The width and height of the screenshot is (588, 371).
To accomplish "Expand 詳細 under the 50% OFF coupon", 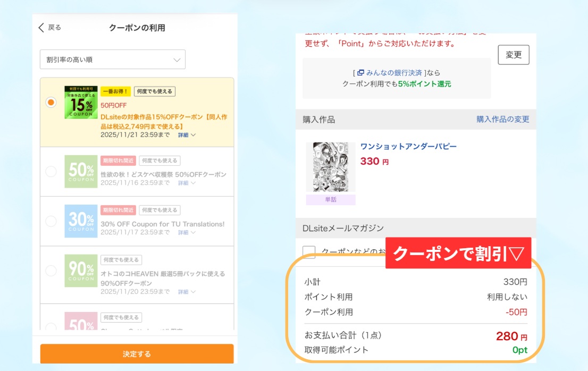I will pos(187,183).
